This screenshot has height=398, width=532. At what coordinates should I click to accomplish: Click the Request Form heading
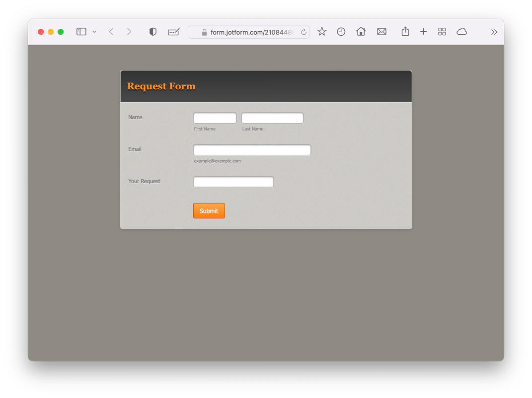coord(161,86)
